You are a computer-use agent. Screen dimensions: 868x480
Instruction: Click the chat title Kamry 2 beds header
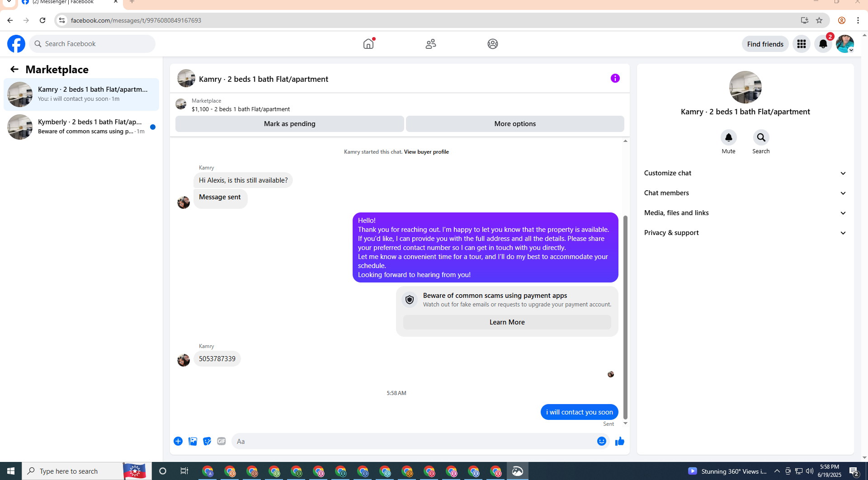point(264,79)
